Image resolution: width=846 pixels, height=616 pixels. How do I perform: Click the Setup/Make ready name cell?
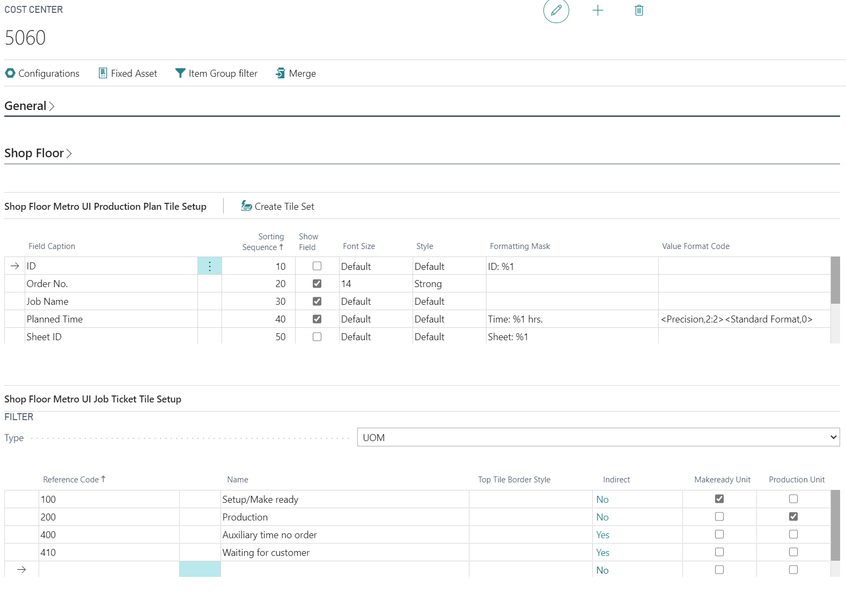tap(345, 500)
